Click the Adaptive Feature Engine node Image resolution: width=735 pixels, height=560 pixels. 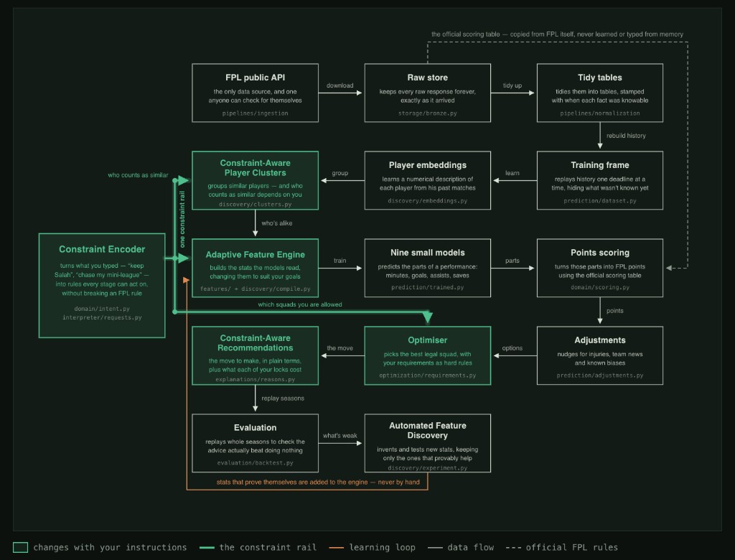click(255, 268)
